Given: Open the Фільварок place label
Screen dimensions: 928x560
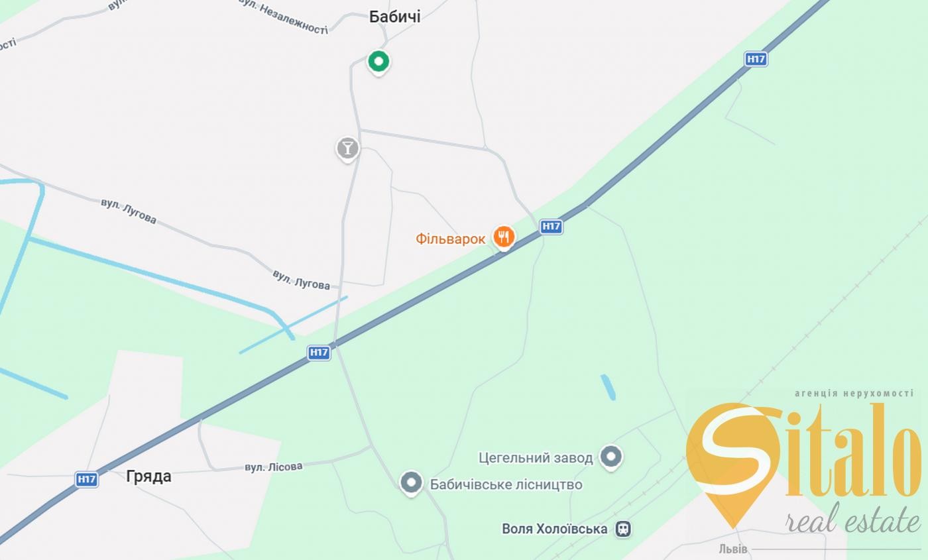Looking at the screenshot, I should click(451, 239).
